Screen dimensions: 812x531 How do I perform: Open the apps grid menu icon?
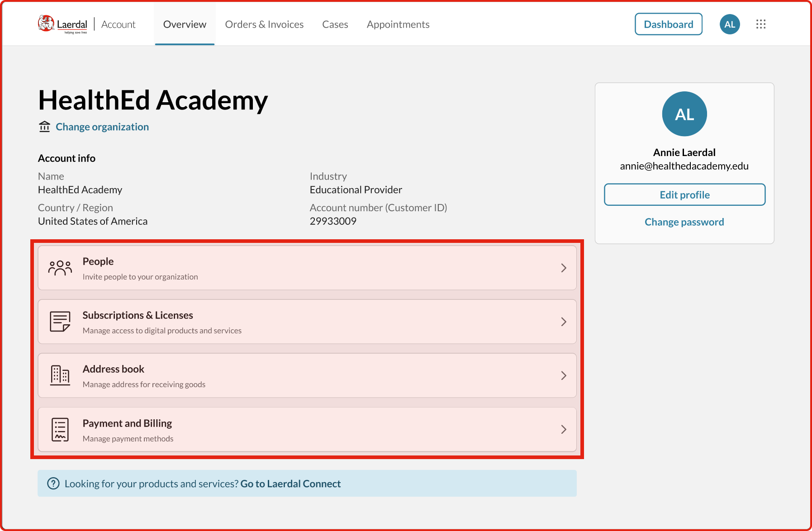pos(760,24)
